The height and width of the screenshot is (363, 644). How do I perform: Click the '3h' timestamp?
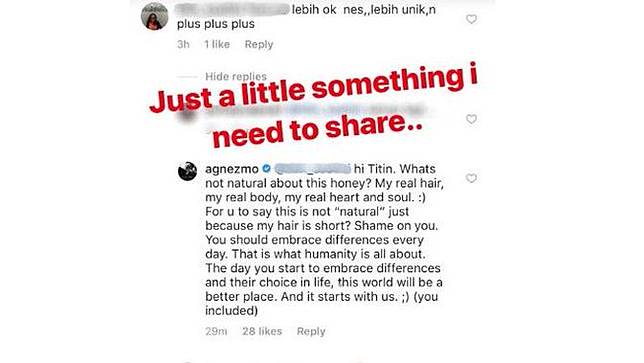[183, 44]
